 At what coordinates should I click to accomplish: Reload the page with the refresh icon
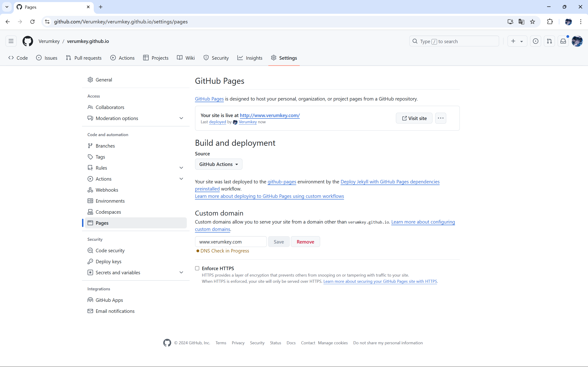pyautogui.click(x=32, y=22)
